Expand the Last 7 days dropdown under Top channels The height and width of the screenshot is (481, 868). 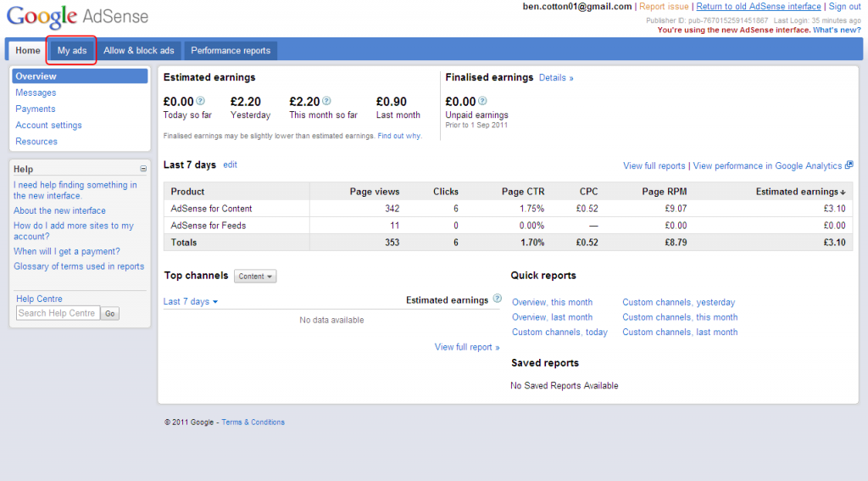click(191, 302)
